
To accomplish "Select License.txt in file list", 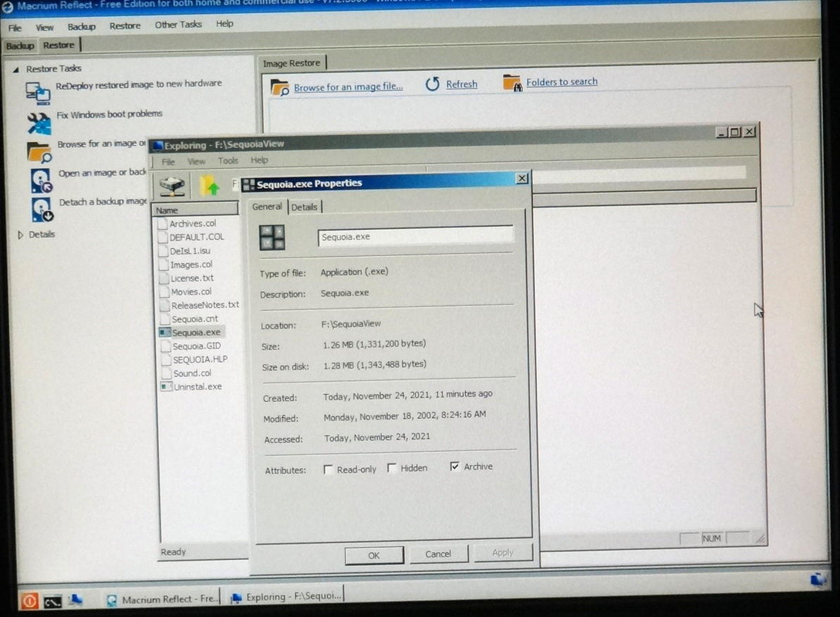I will [192, 278].
